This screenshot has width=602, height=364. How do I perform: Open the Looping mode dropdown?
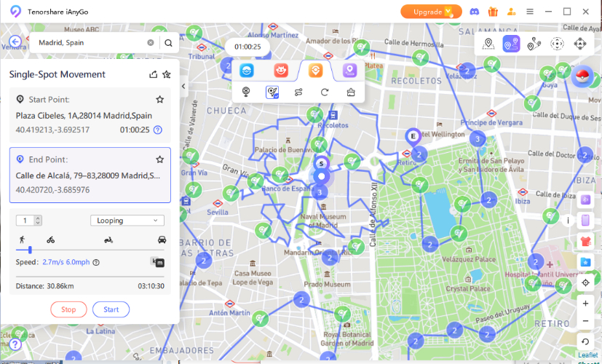(x=127, y=221)
